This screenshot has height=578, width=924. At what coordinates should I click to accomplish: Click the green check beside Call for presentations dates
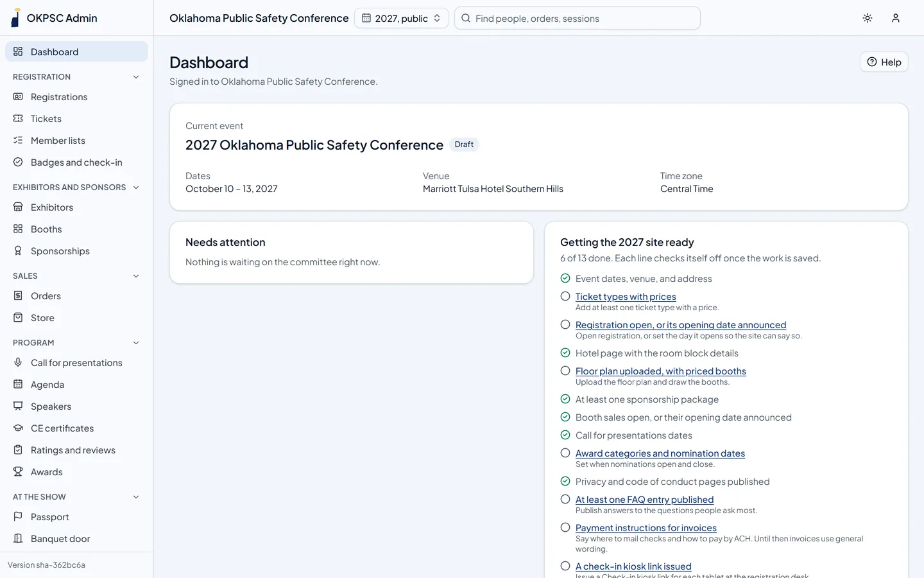coord(565,435)
